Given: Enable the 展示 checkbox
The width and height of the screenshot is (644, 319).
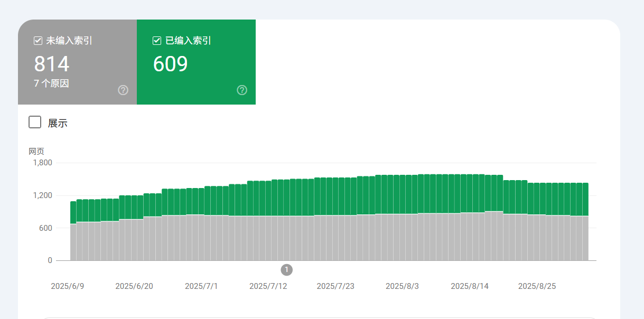Looking at the screenshot, I should pyautogui.click(x=35, y=123).
